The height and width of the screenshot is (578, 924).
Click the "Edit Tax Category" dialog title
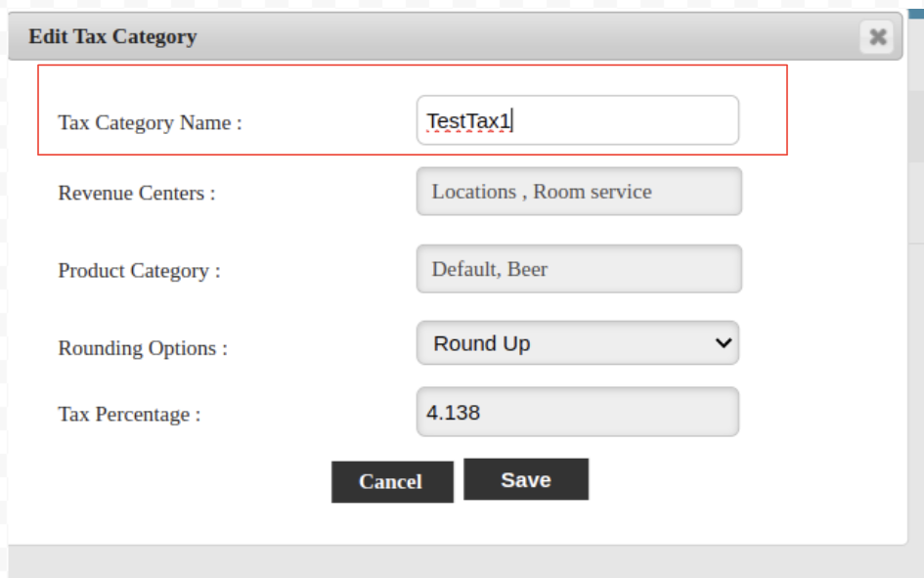click(x=112, y=37)
